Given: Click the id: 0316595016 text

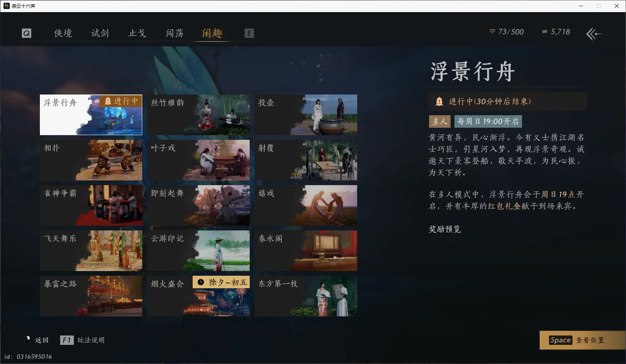Looking at the screenshot, I should coord(28,357).
